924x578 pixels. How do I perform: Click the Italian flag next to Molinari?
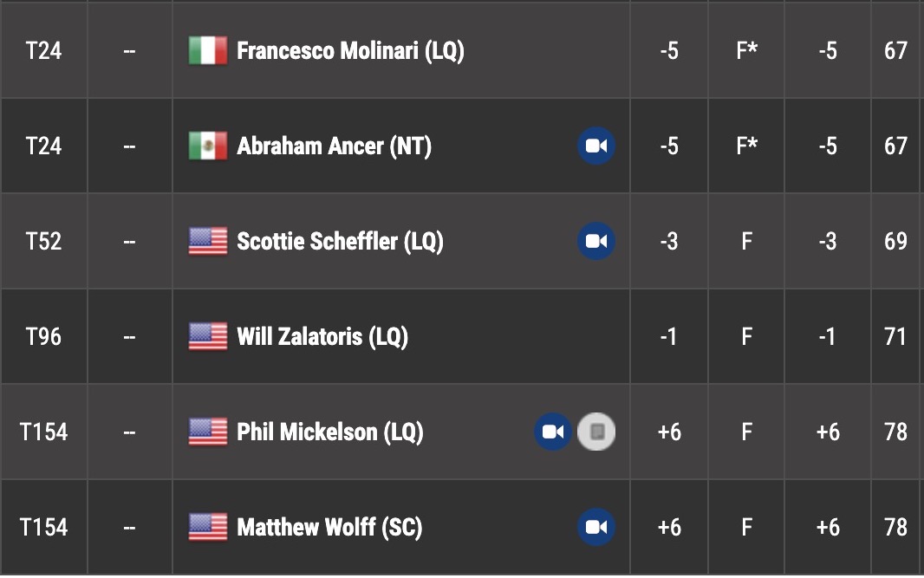pyautogui.click(x=208, y=50)
